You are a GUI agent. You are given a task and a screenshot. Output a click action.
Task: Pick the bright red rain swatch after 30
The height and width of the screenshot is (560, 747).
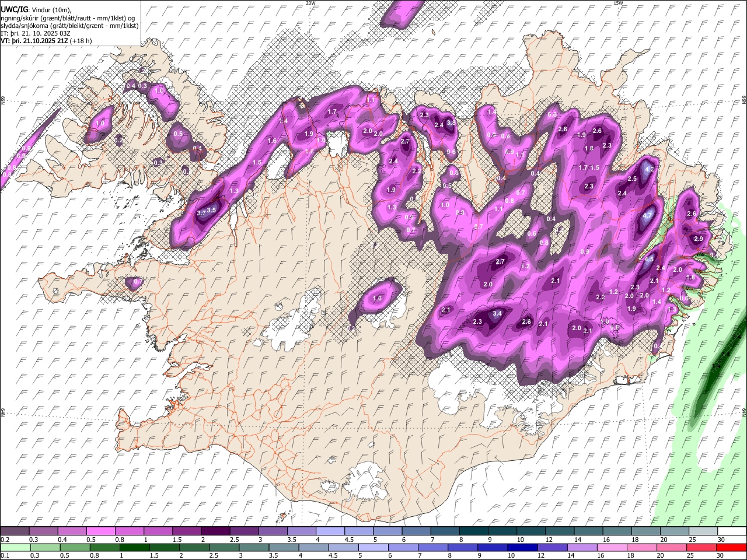pos(732,547)
